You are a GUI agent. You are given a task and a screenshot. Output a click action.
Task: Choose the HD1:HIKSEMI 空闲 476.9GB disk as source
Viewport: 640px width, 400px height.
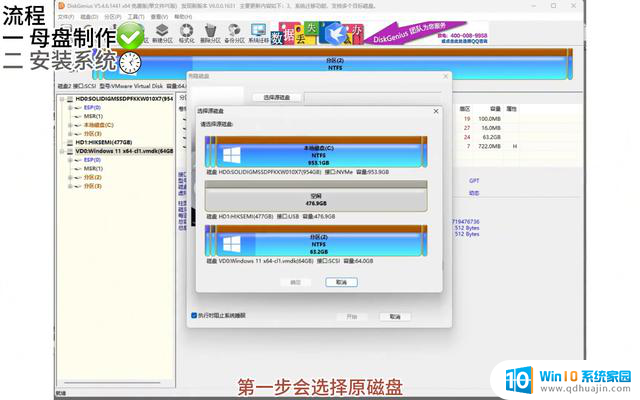316,196
